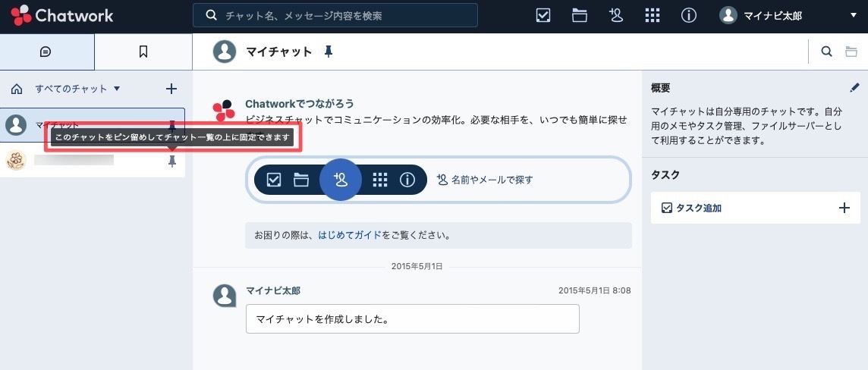The image size is (868, 370).
Task: Focus the chat and message search field
Action: (x=335, y=15)
